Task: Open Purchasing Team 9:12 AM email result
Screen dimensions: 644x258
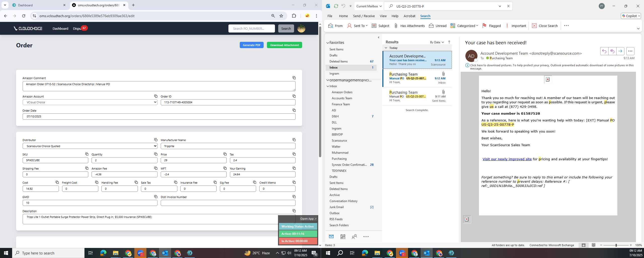Action: [417, 78]
